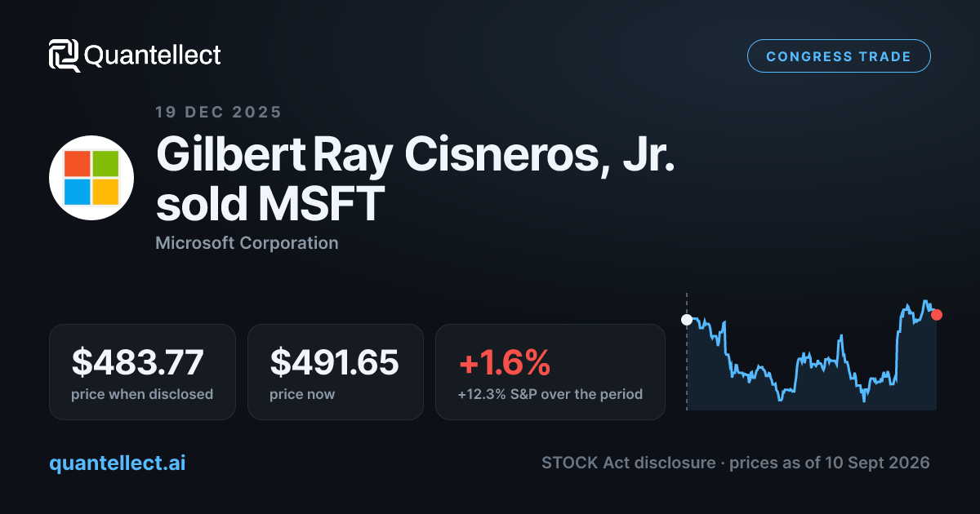Click the 19 DEC 2025 date label
This screenshot has width=980, height=514.
point(218,113)
